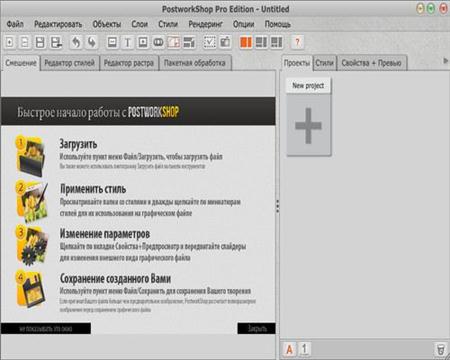Click the dashed selection checkmark icon
This screenshot has width=450, height=360.
click(x=210, y=42)
